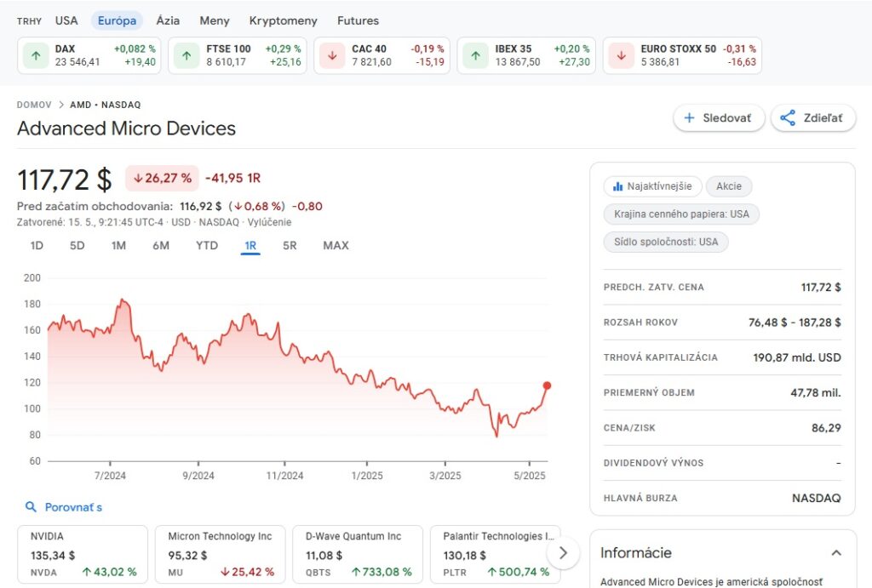The width and height of the screenshot is (872, 588).
Task: Set chart range to 5D
Action: tap(77, 245)
